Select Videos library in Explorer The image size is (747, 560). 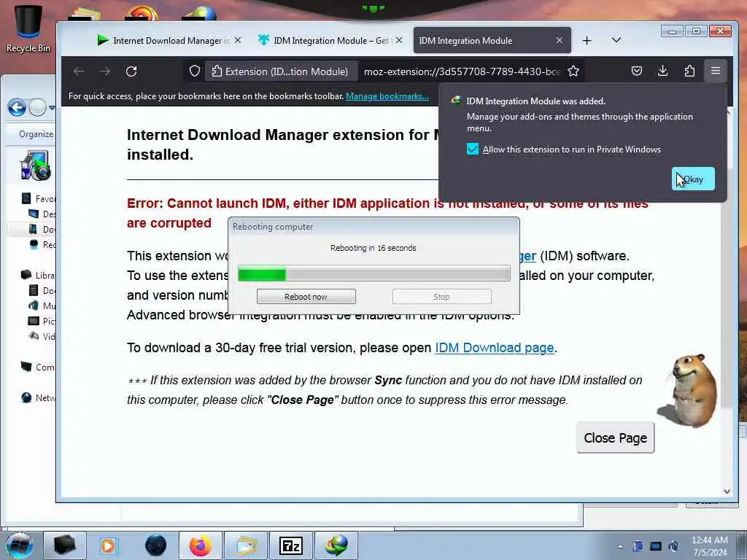click(42, 336)
